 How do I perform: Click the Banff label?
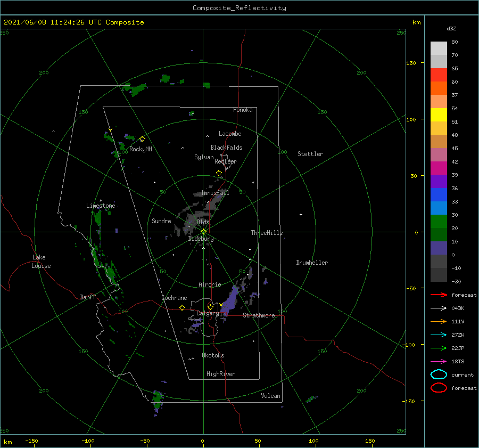88,297
